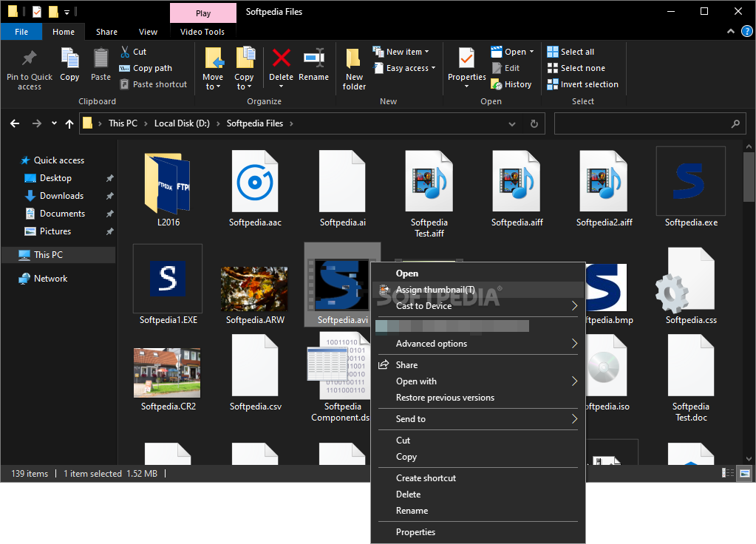Go back with the back arrow
Image resolution: width=756 pixels, height=544 pixels.
(15, 123)
